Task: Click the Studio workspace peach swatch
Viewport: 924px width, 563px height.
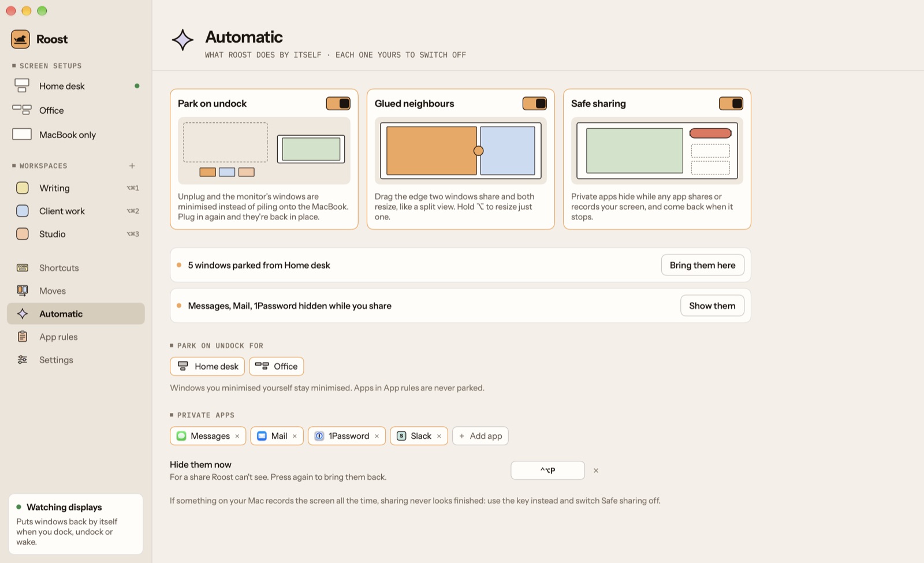Action: [23, 234]
